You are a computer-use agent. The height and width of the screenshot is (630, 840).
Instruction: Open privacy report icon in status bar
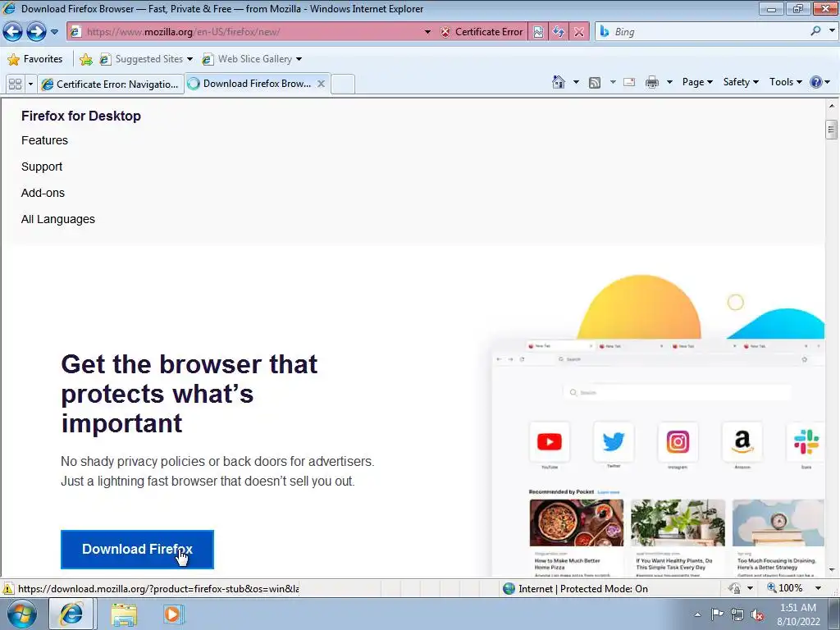coord(734,588)
